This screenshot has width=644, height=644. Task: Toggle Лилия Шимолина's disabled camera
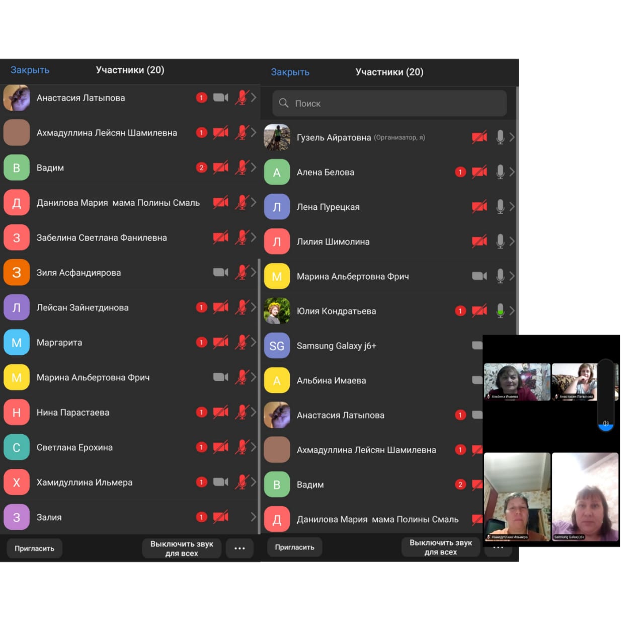479,242
